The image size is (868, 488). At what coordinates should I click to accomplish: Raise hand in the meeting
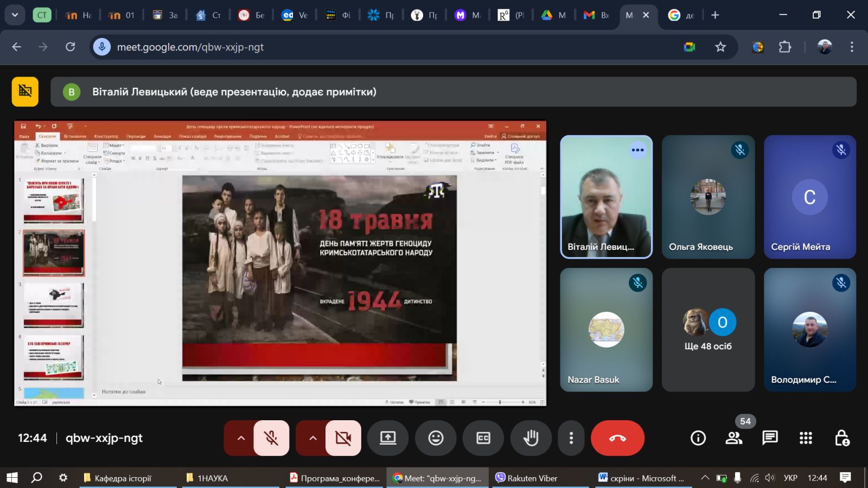(531, 438)
